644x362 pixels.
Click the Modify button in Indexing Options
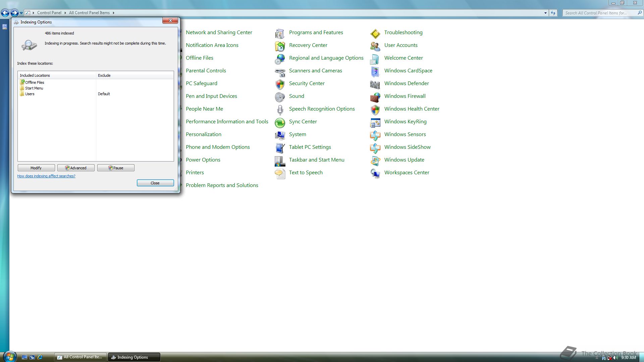[x=36, y=168]
